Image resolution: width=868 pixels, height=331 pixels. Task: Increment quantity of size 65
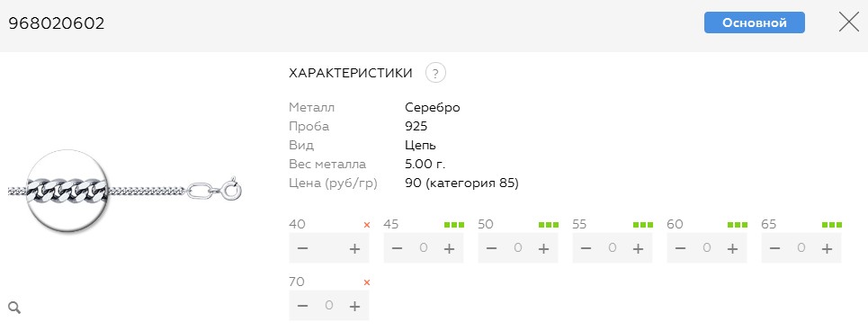pos(827,248)
